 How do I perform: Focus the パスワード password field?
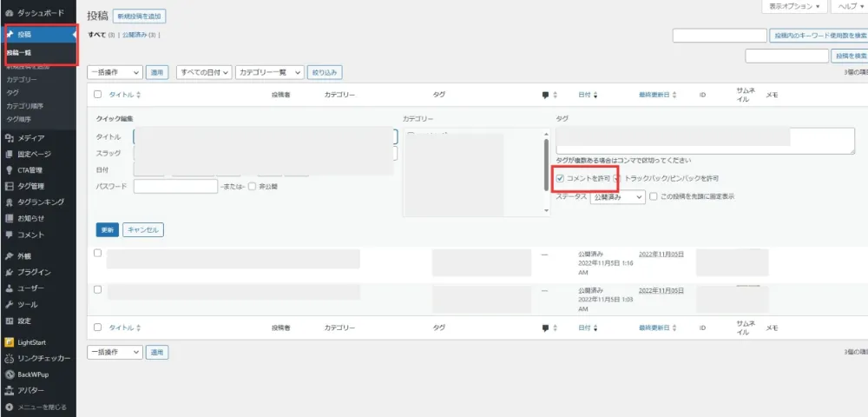[x=176, y=187]
